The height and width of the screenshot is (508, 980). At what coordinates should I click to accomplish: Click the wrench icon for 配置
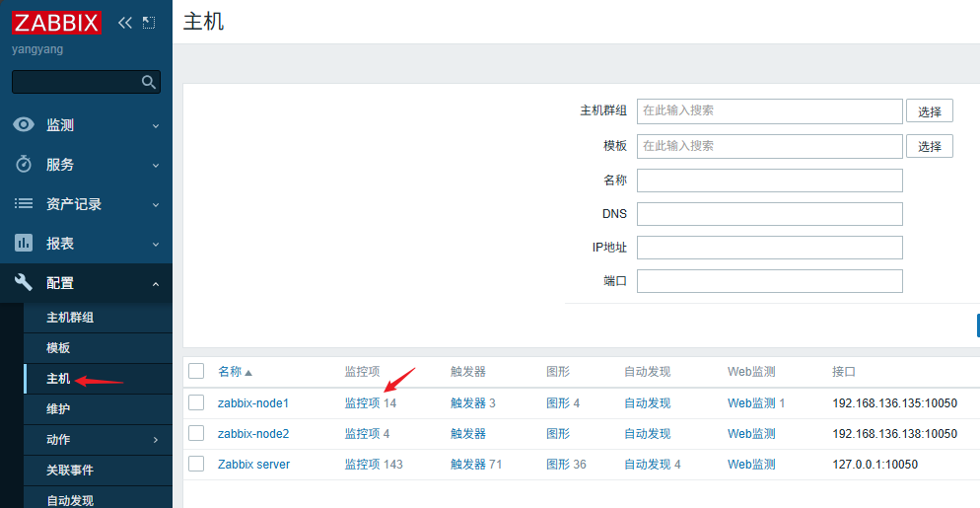(24, 283)
